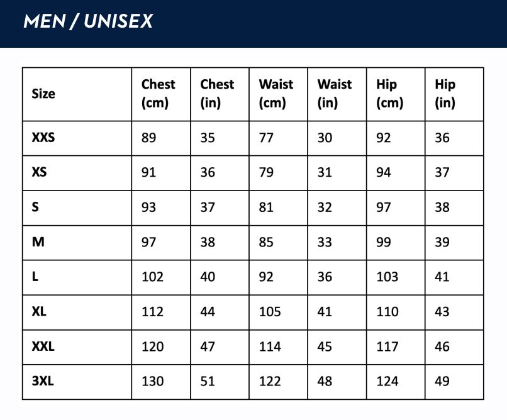Click the Chest (cm) column header
This screenshot has width=507, height=420.
[x=158, y=94]
